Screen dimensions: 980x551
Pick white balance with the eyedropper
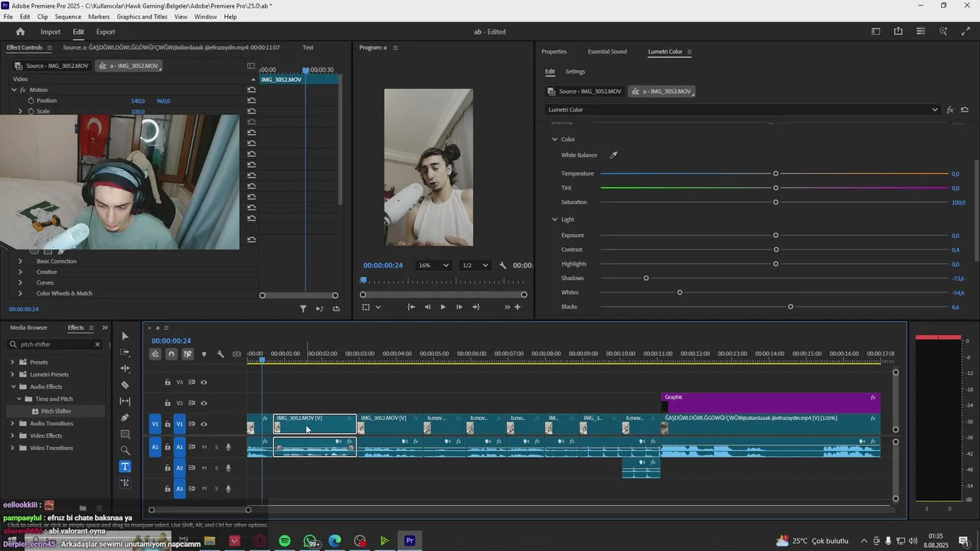point(613,155)
